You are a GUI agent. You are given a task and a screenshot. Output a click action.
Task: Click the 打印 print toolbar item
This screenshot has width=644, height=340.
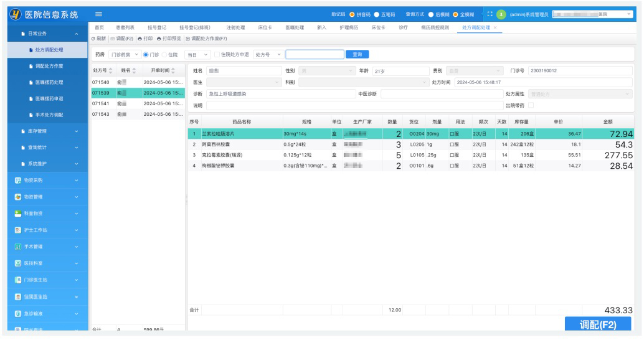pos(145,39)
